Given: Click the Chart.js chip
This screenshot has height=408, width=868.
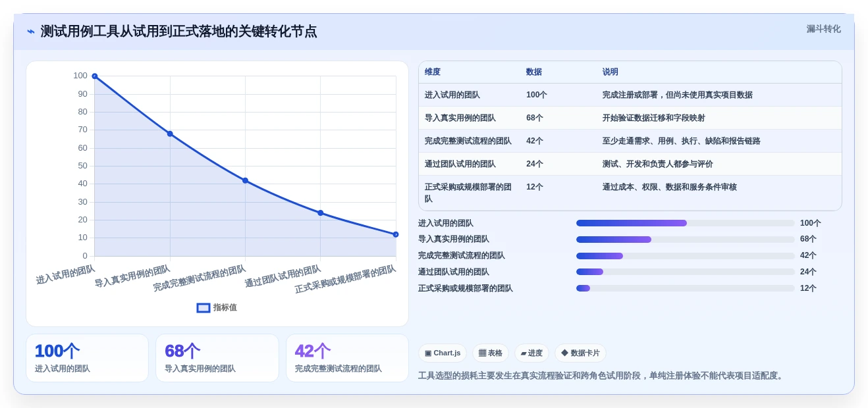Looking at the screenshot, I should click(443, 353).
